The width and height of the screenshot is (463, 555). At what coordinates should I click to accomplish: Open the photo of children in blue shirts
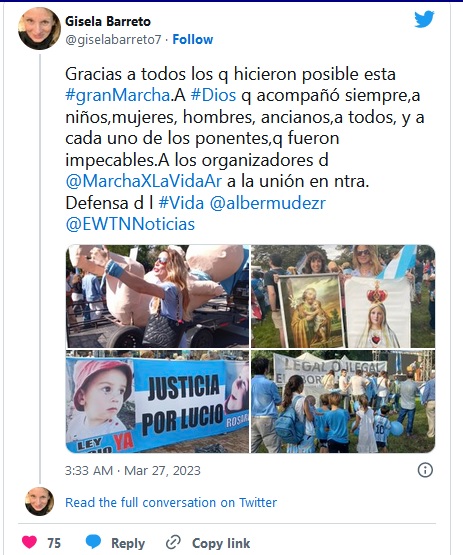343,402
